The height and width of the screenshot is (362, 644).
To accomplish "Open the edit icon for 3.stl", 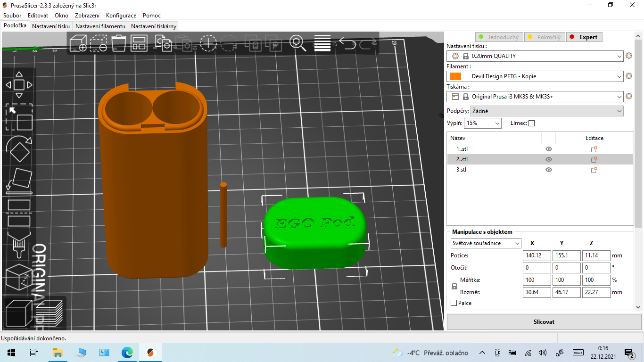I will click(x=594, y=170).
